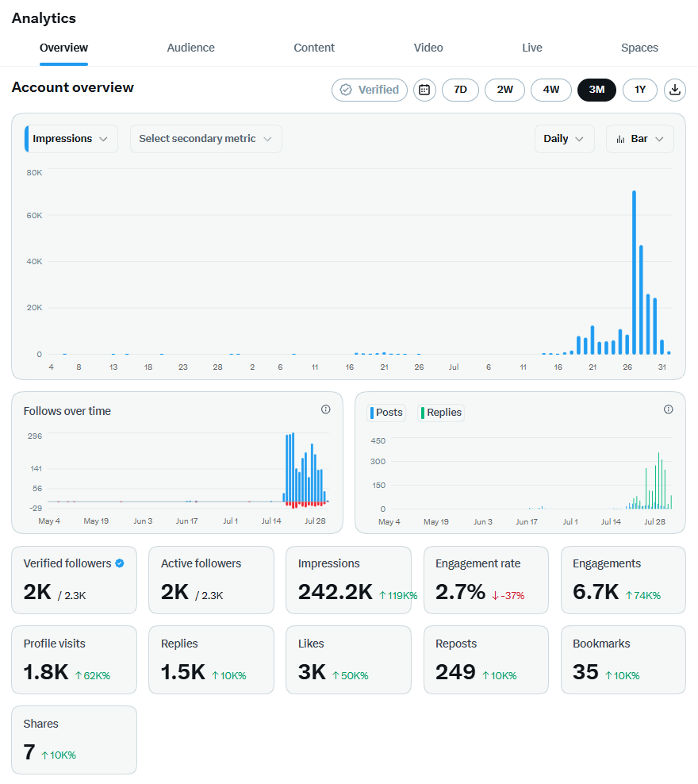Switch to the Overview tab
The image size is (698, 784).
click(64, 48)
